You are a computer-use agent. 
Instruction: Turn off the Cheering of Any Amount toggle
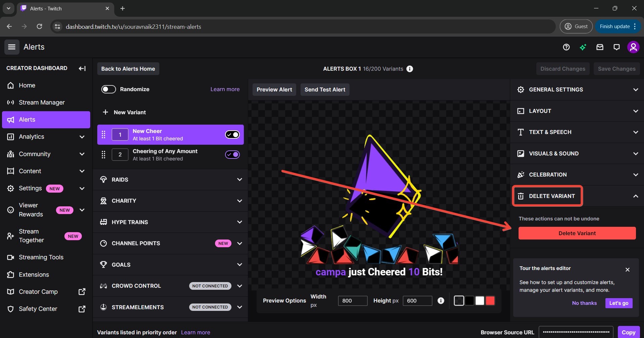[232, 155]
